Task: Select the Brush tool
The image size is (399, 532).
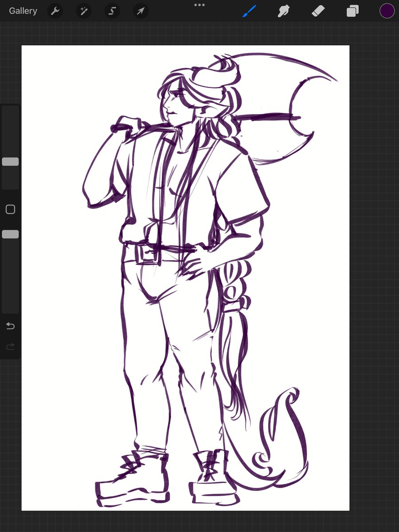Action: (250, 11)
